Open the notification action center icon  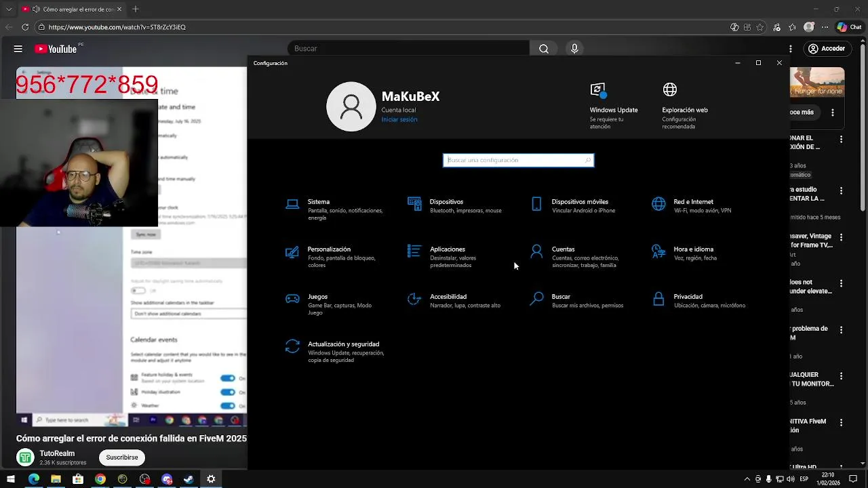click(x=853, y=479)
